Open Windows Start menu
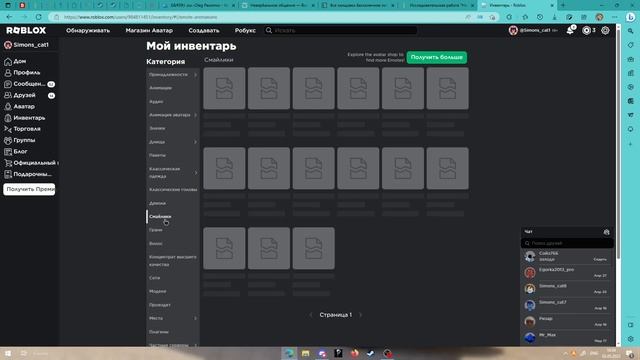 coord(7,353)
